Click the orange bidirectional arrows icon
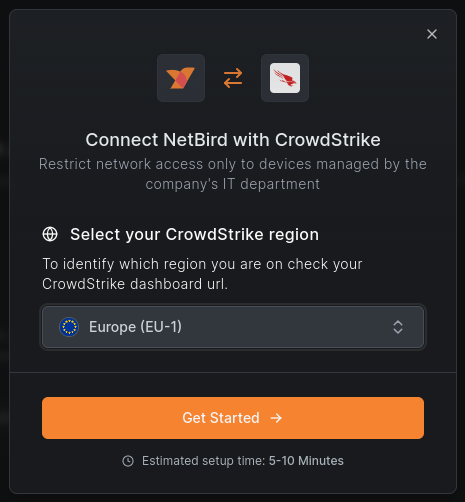This screenshot has width=465, height=502. (x=233, y=78)
